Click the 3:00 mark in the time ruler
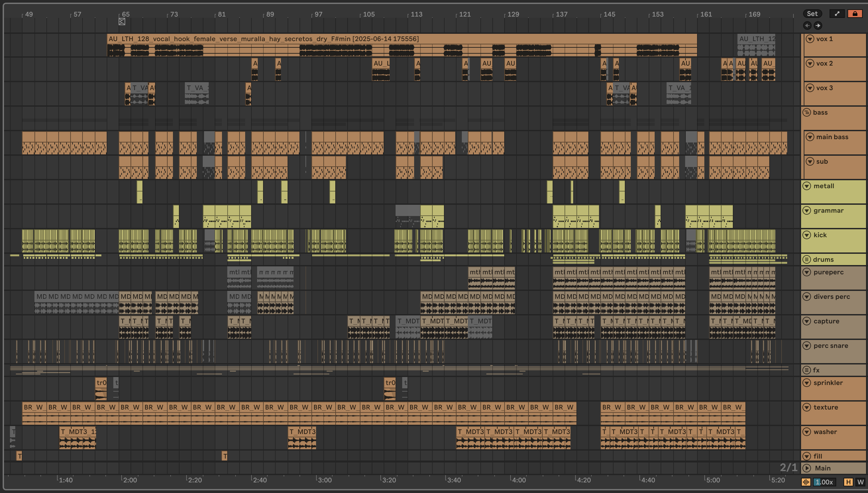This screenshot has width=868, height=493. (x=325, y=480)
